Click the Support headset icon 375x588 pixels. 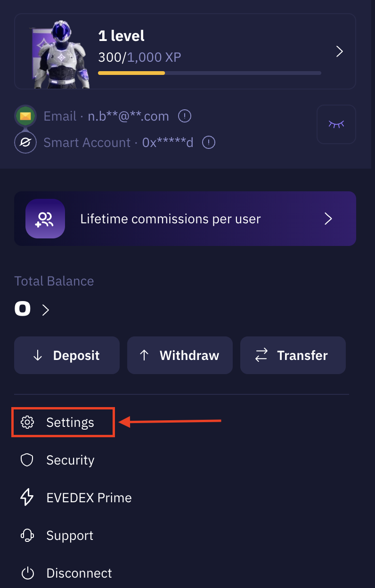click(x=27, y=535)
